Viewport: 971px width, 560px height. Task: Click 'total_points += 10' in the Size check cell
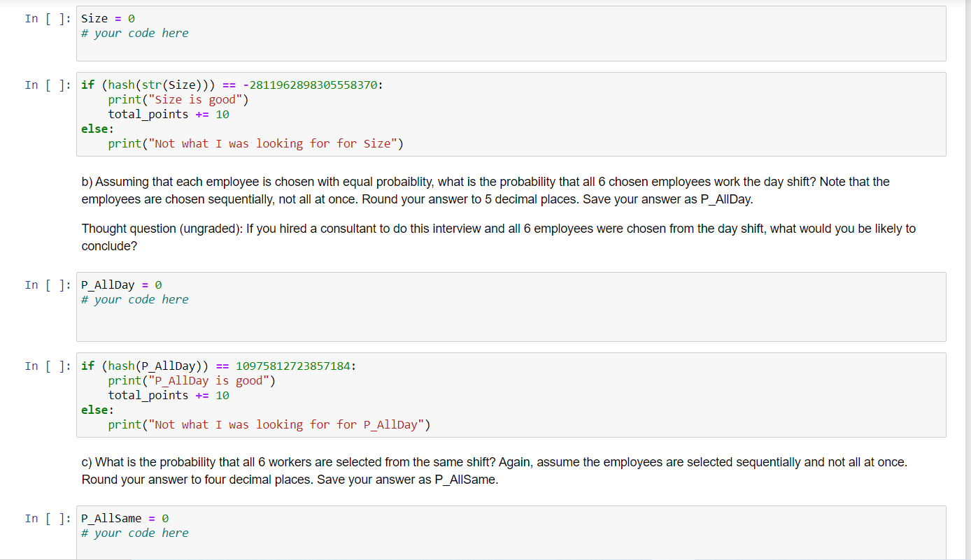coord(169,114)
